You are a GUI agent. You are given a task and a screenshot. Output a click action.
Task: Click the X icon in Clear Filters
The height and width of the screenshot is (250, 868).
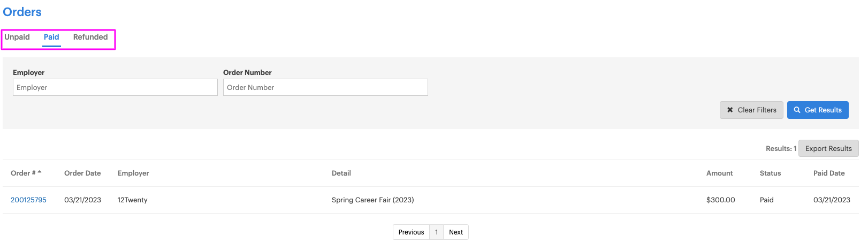click(730, 110)
